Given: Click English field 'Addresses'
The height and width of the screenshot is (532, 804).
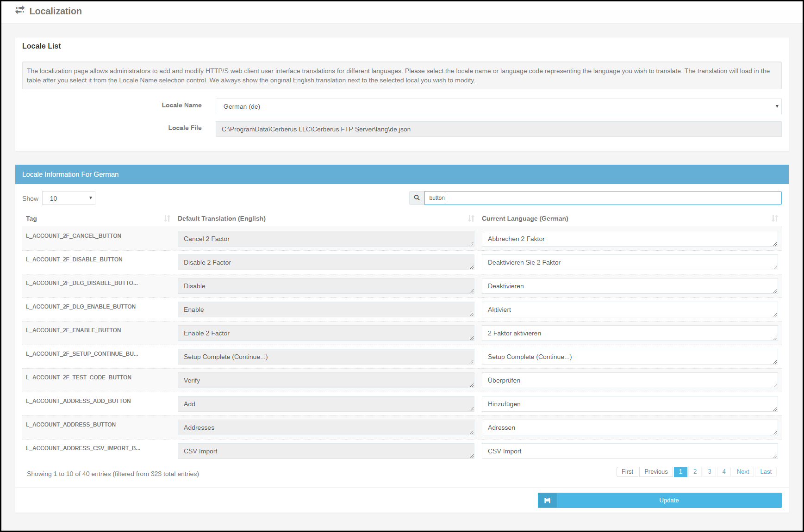Looking at the screenshot, I should 326,427.
